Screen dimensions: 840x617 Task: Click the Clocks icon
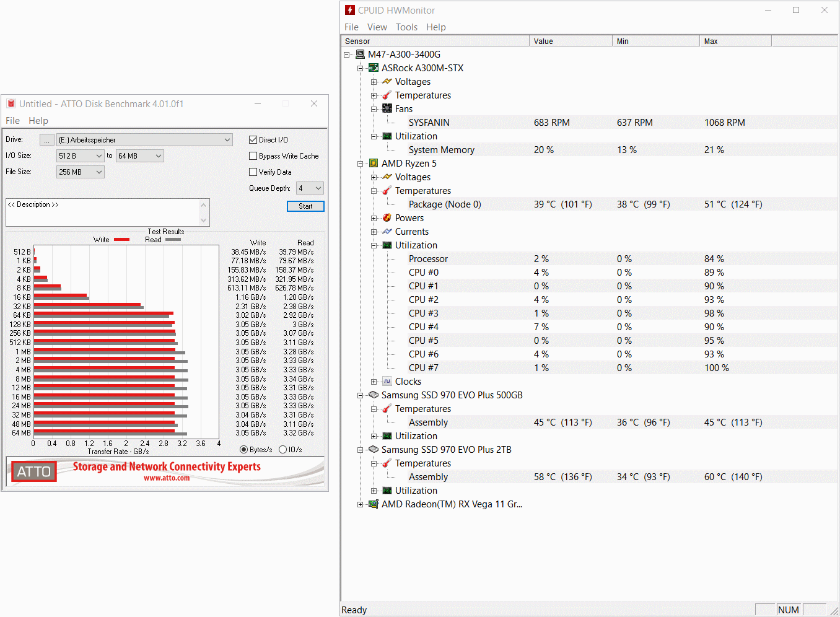click(x=387, y=382)
